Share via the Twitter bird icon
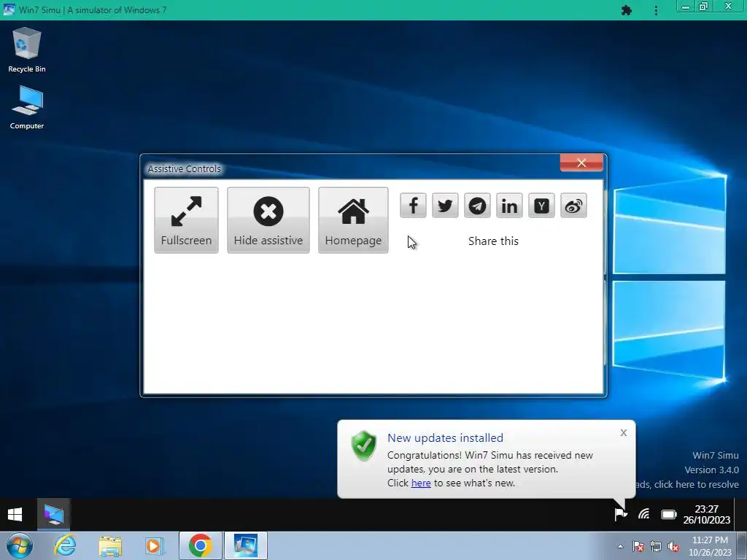 [445, 206]
